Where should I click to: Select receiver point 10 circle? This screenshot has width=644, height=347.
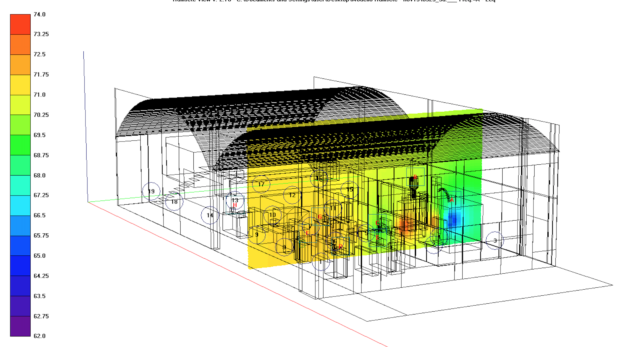click(x=273, y=215)
